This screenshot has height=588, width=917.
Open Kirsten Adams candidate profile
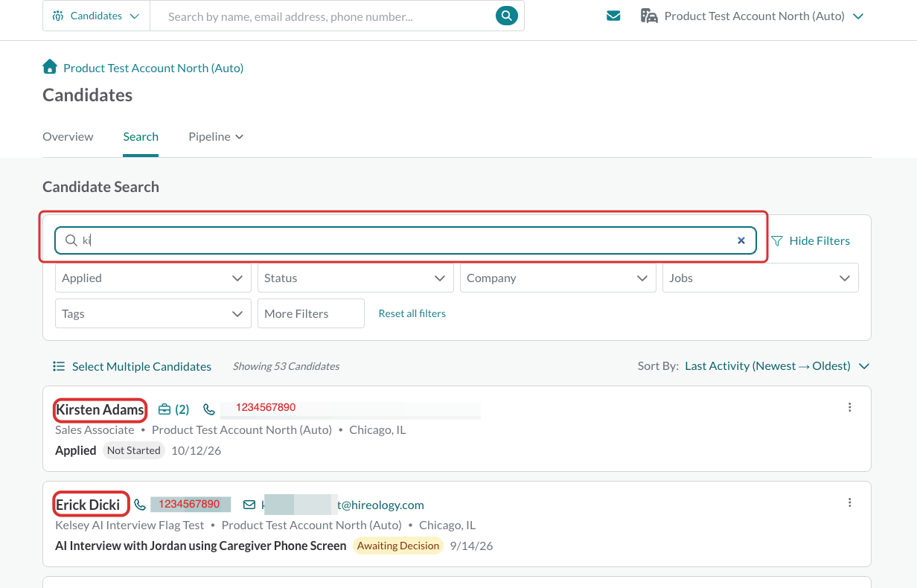100,409
